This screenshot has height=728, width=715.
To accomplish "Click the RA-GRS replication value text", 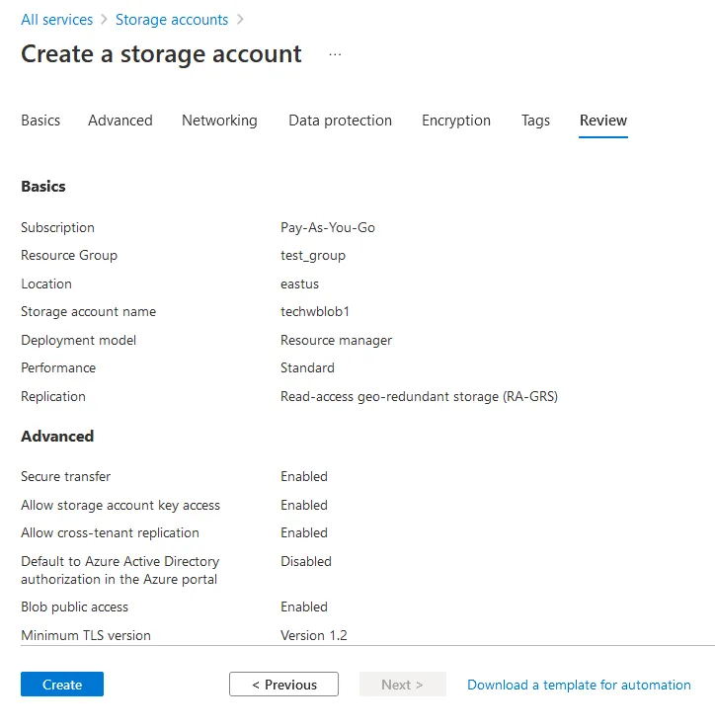I will click(x=419, y=396).
